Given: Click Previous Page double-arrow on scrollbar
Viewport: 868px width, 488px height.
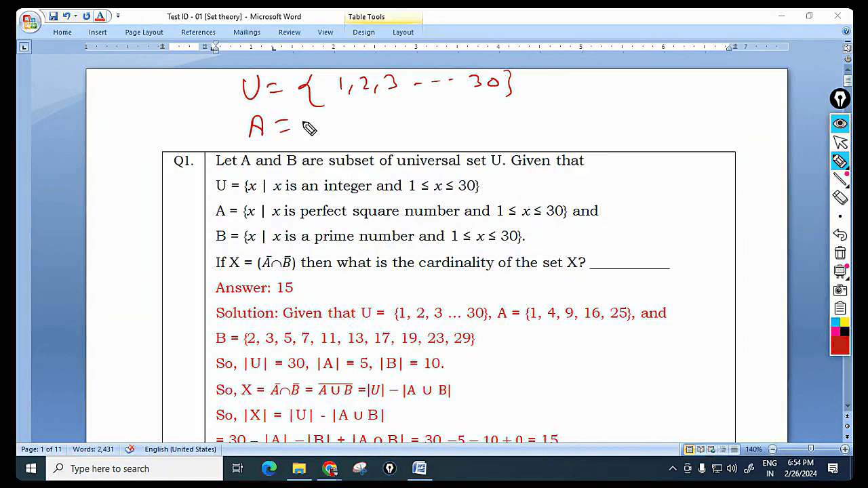Looking at the screenshot, I should [847, 418].
